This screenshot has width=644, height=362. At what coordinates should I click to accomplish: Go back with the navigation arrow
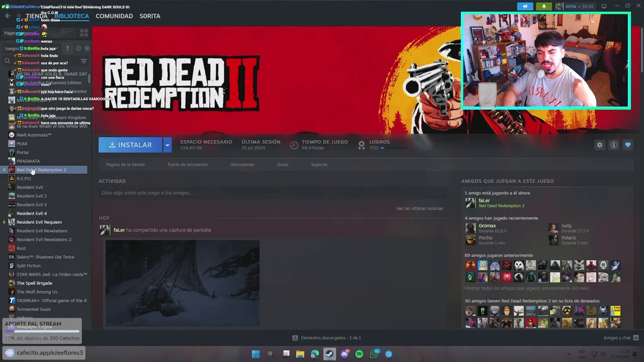pyautogui.click(x=8, y=16)
